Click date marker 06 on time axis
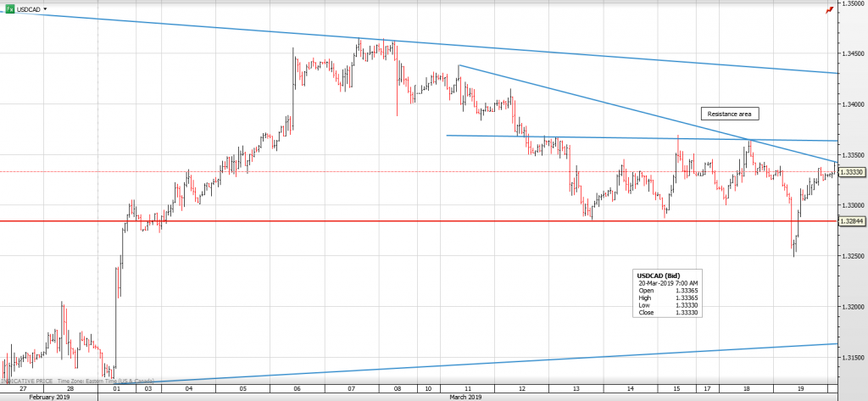Viewport: 868px width, 401px height. click(297, 387)
